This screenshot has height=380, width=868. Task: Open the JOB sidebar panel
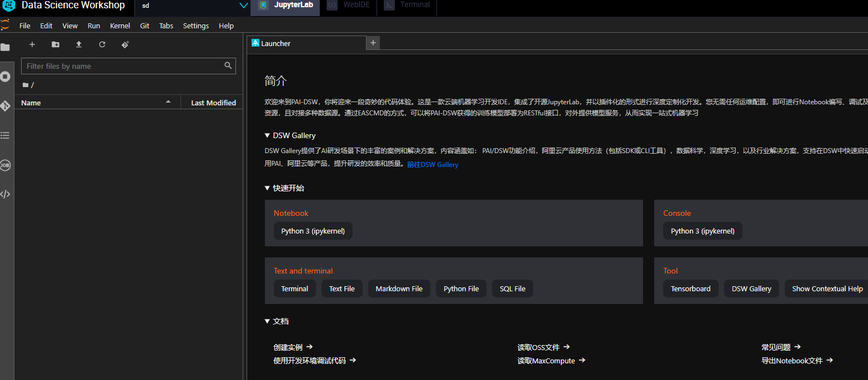point(6,165)
